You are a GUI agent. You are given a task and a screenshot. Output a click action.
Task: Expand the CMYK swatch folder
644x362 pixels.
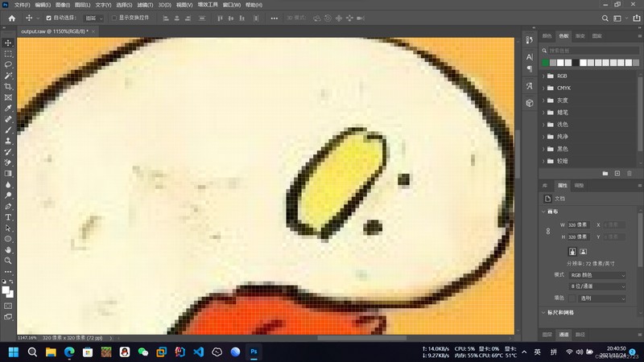point(544,88)
